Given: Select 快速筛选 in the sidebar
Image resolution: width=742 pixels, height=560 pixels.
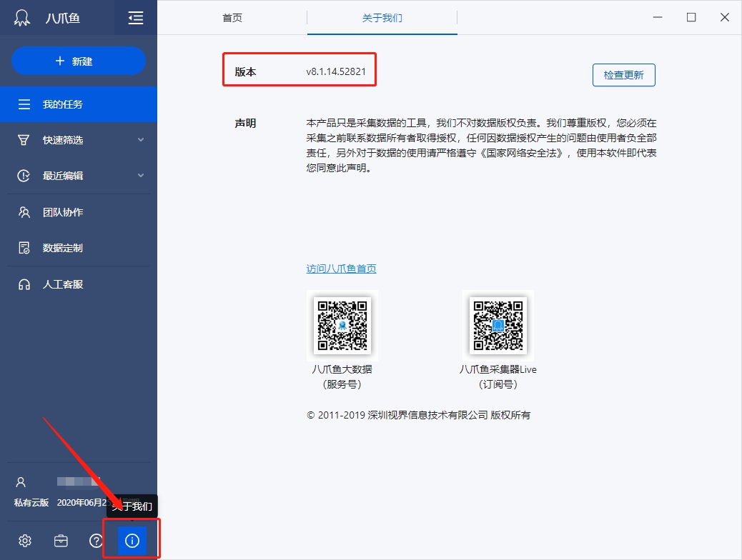Looking at the screenshot, I should pos(79,140).
